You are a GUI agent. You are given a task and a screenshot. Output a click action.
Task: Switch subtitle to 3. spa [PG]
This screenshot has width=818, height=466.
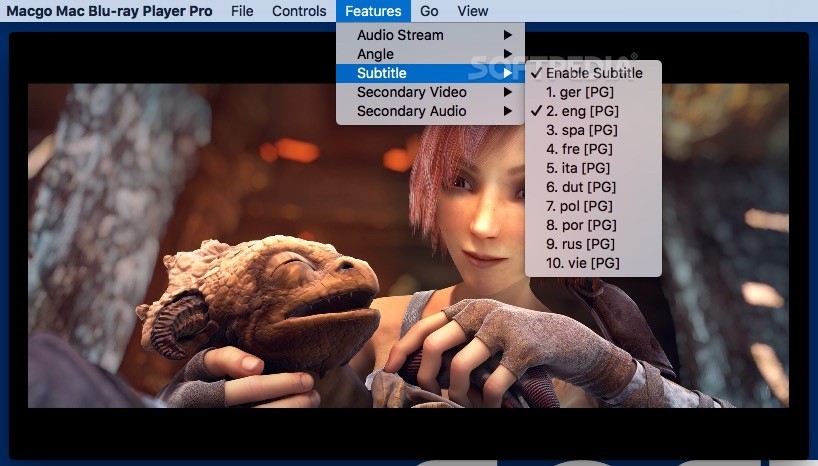click(581, 130)
